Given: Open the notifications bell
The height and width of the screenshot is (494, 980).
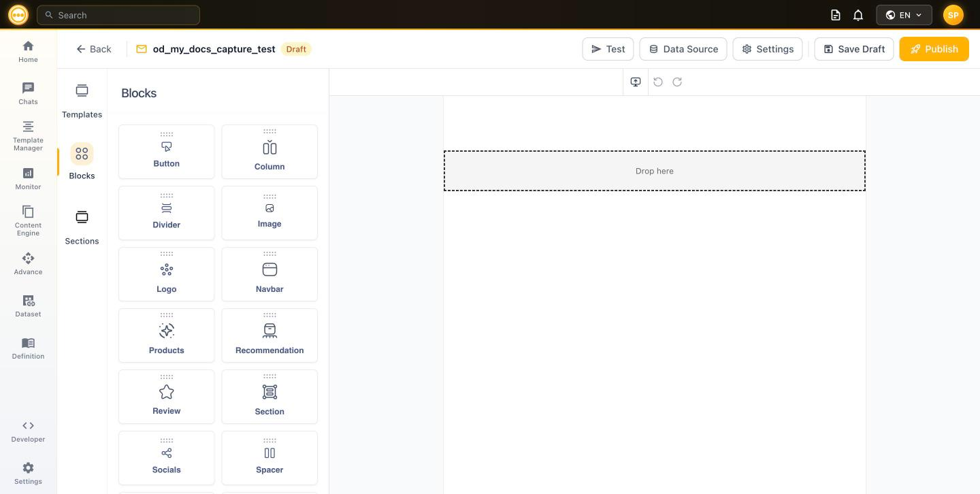Looking at the screenshot, I should [x=858, y=15].
